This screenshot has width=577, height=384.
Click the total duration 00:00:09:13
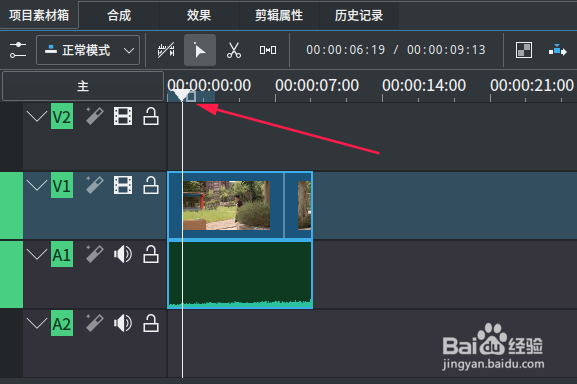(446, 50)
